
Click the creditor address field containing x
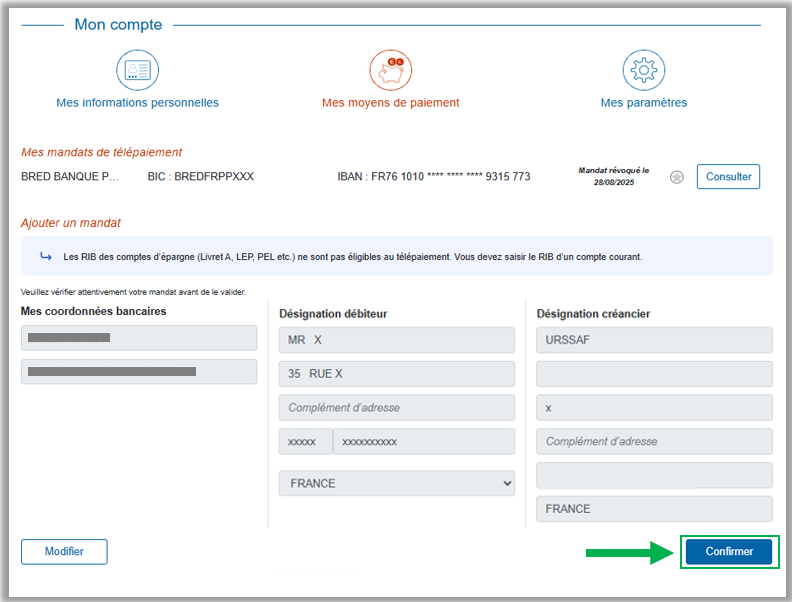click(654, 408)
